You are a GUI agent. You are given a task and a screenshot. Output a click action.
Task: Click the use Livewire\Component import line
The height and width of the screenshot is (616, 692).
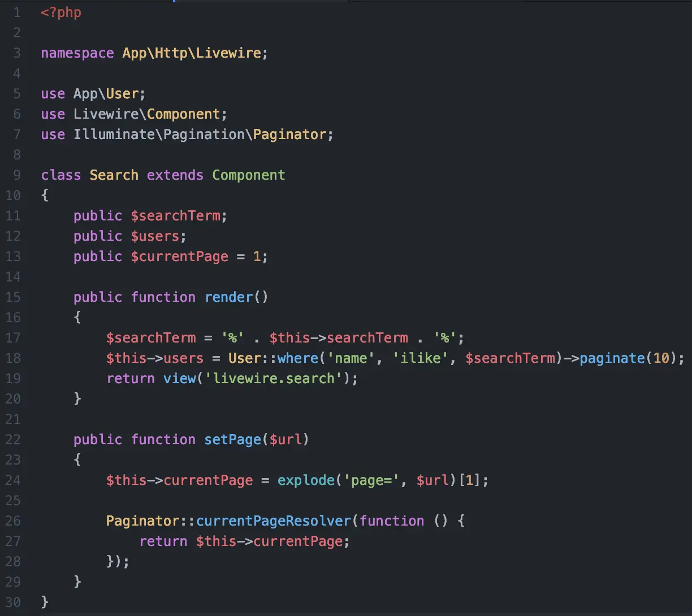(x=134, y=114)
